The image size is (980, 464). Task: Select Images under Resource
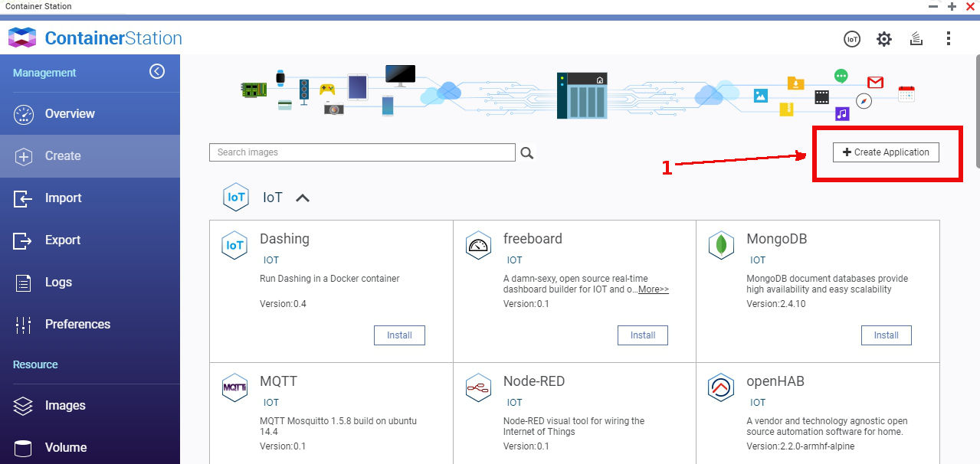[65, 405]
